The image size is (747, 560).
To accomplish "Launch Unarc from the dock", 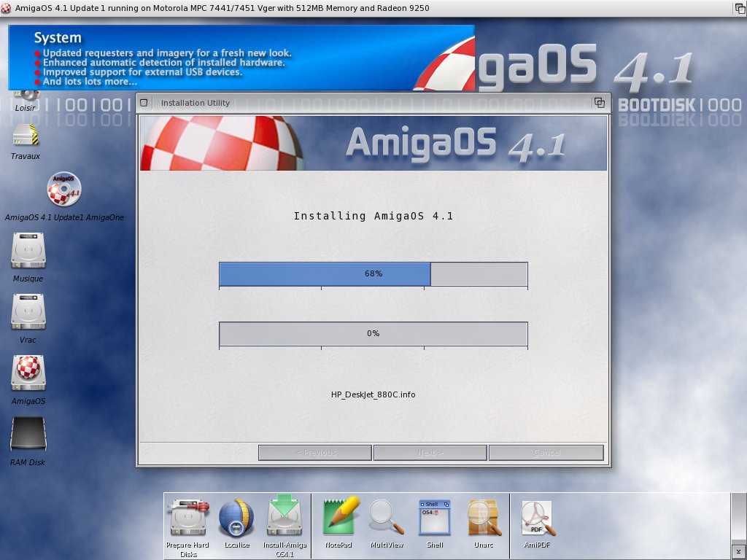I will [x=484, y=518].
